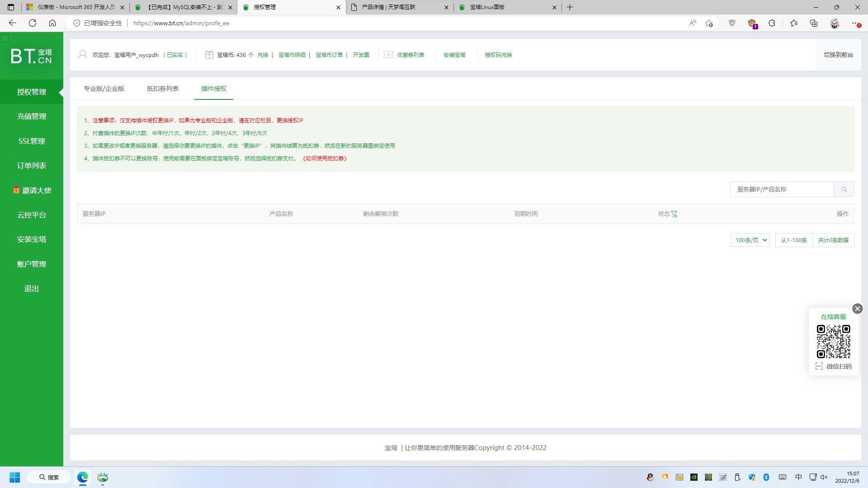Click 授权管理 in the sidebar
Image resolution: width=868 pixels, height=488 pixels.
point(32,92)
